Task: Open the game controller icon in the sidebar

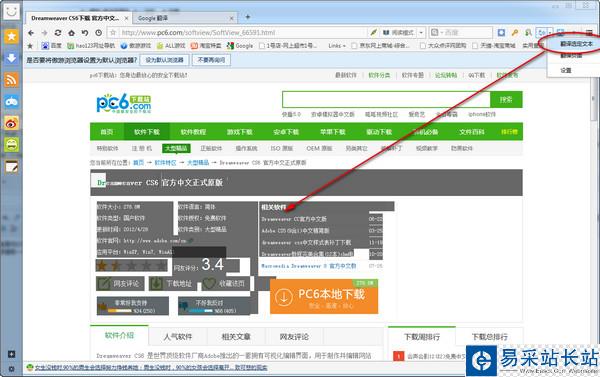Action: coord(11,101)
